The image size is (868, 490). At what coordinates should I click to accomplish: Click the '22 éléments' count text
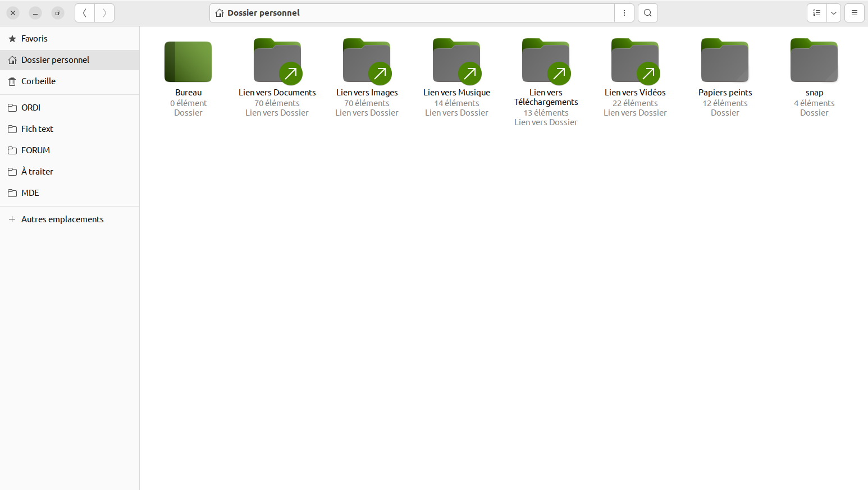tap(635, 103)
